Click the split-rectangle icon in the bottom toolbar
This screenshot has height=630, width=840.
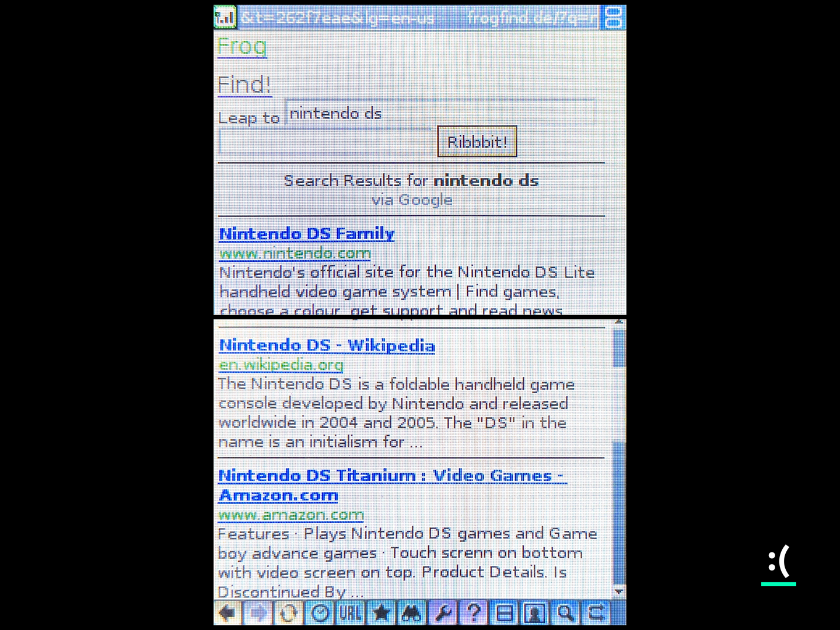coord(504,613)
